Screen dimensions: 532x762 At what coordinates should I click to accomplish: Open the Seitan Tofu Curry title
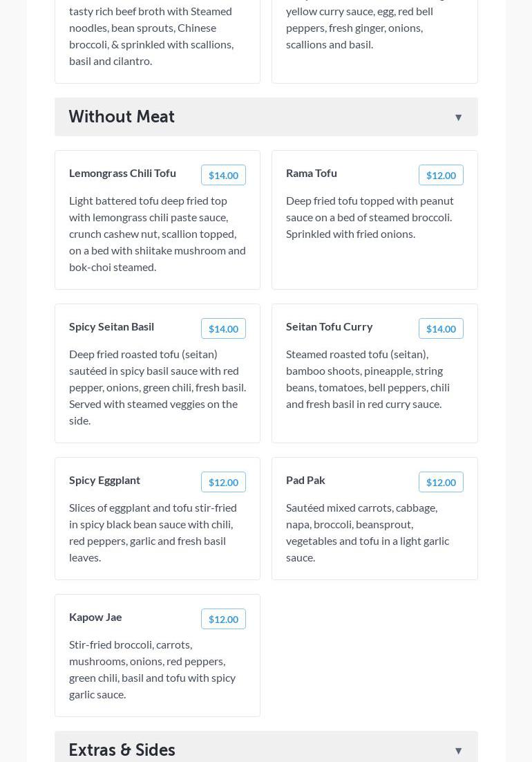pyautogui.click(x=329, y=326)
